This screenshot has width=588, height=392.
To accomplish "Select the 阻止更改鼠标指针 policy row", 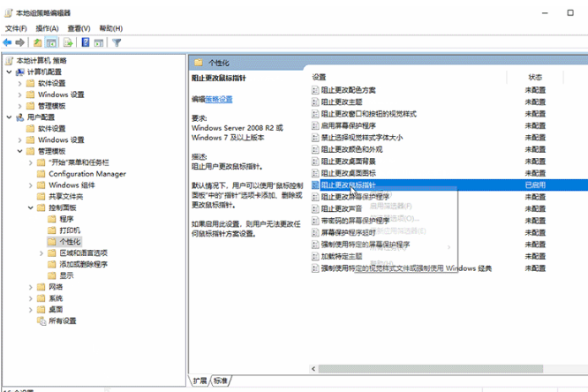I will tap(449, 185).
